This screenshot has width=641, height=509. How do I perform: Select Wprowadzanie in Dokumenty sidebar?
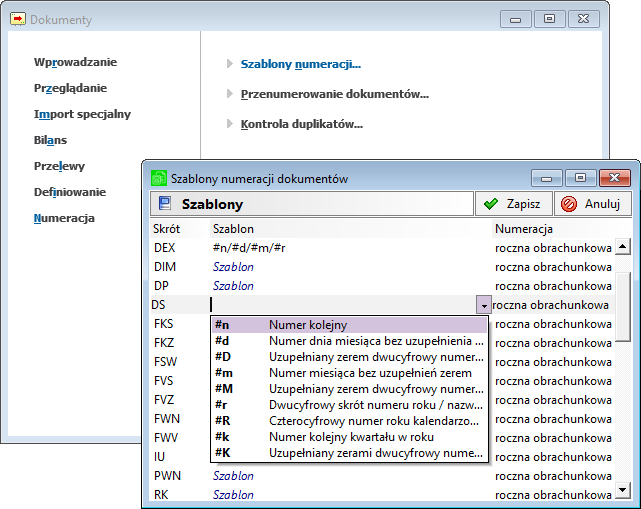tap(75, 62)
